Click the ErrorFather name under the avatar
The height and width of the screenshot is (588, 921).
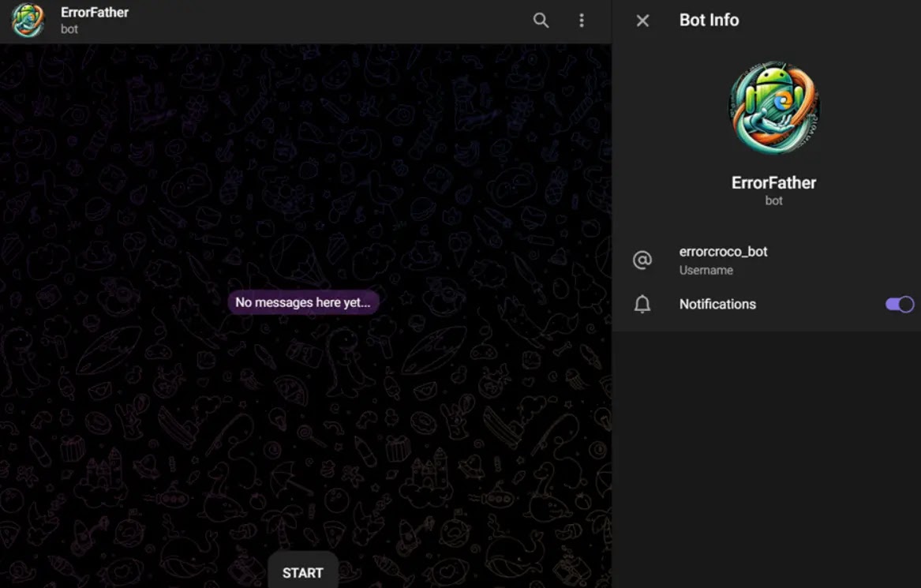point(773,182)
